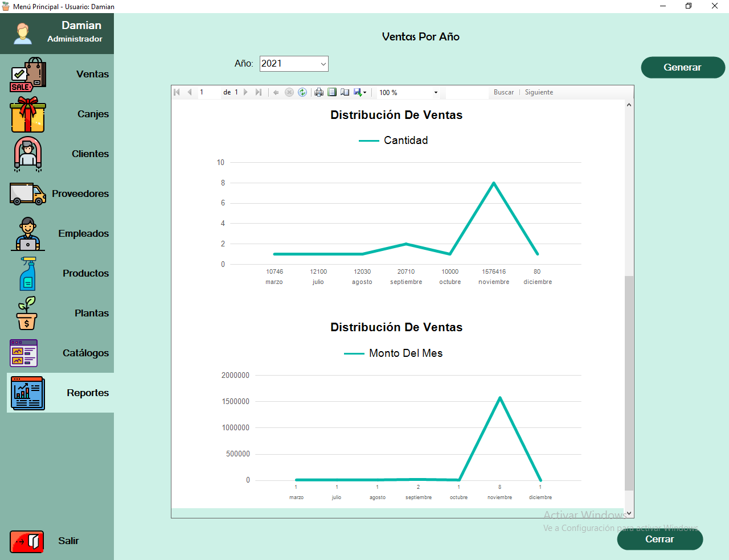Viewport: 729px width, 560px height.
Task: Open the Clientes person icon
Action: (28, 154)
